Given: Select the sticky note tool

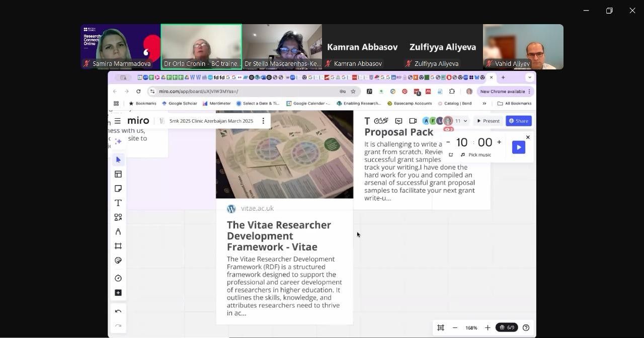Looking at the screenshot, I should coord(118,189).
